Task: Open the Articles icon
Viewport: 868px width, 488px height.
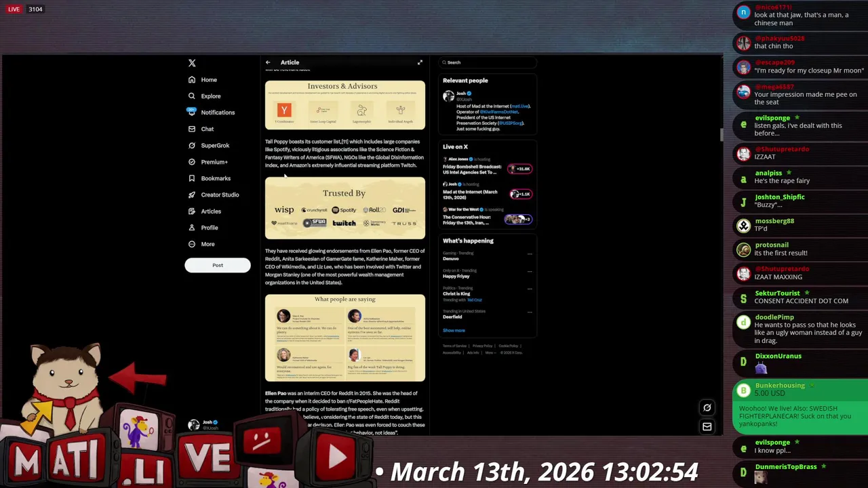Action: point(192,211)
